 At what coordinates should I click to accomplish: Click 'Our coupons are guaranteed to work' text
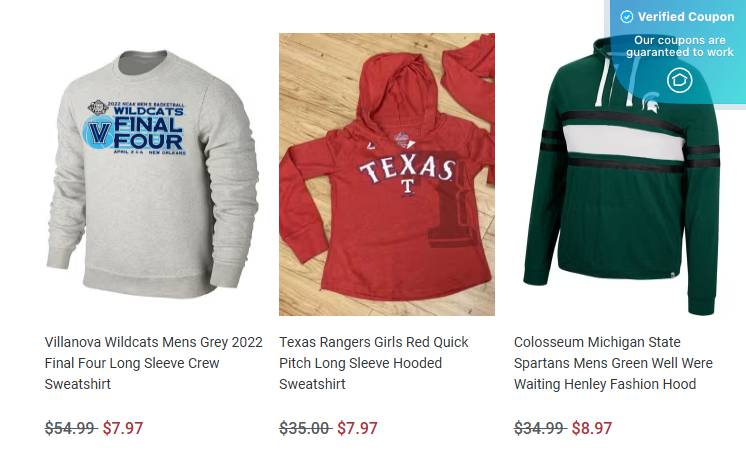coord(680,46)
